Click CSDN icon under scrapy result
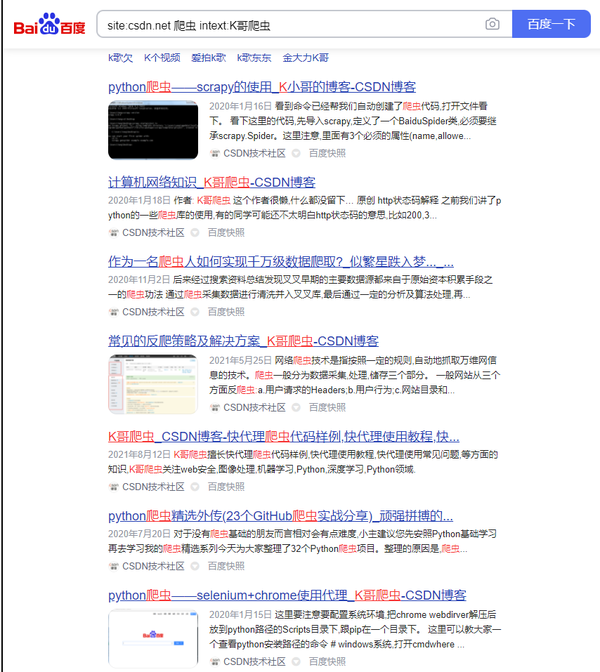600x672 pixels. 215,153
